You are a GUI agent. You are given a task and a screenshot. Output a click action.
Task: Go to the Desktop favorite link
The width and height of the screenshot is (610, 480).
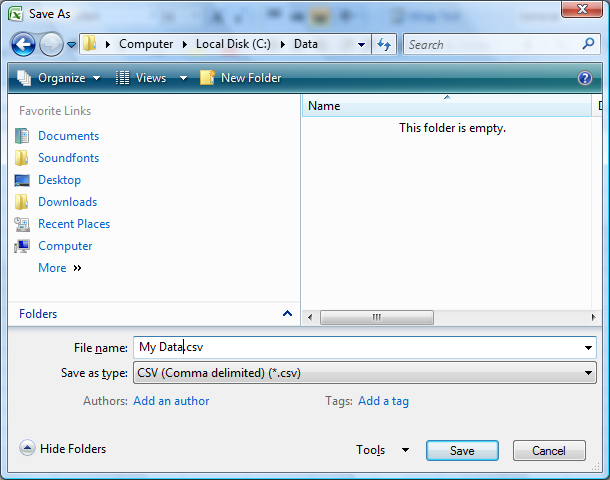coord(60,180)
